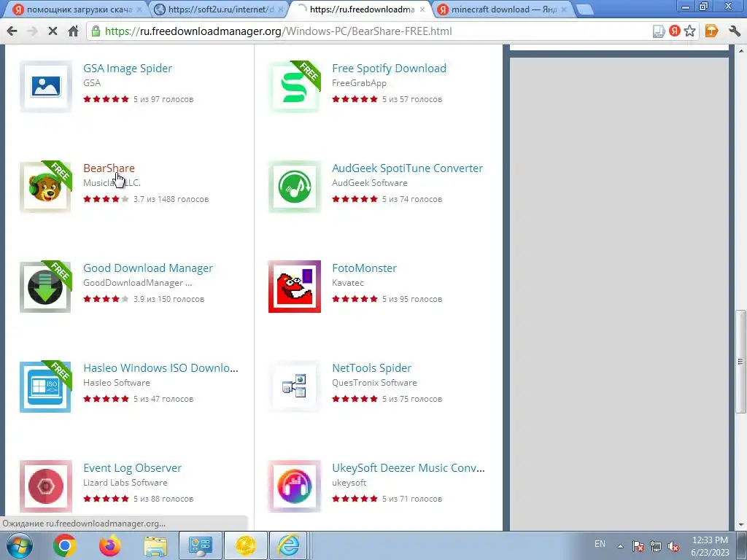Open a new browser tab
Screen dimensions: 747x560
[x=584, y=9]
